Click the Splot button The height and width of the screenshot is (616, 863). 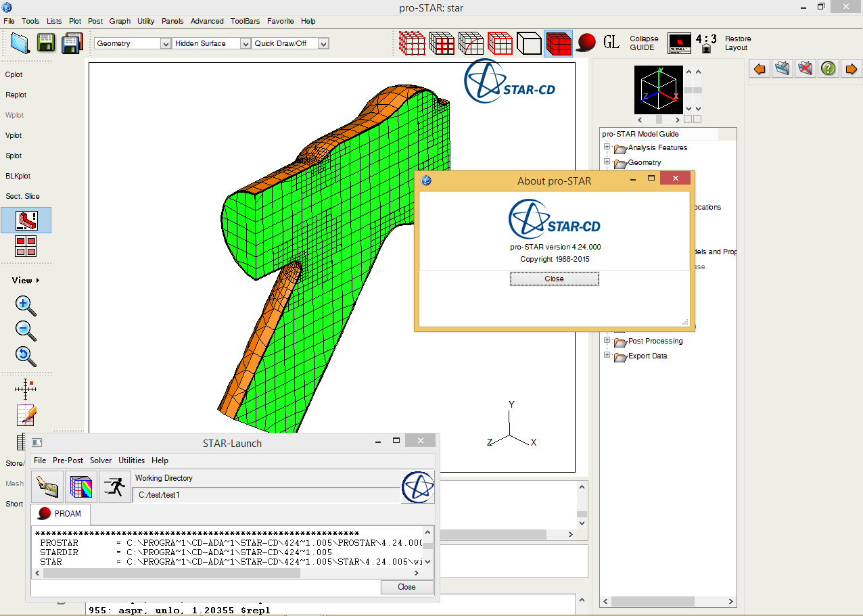tap(14, 156)
